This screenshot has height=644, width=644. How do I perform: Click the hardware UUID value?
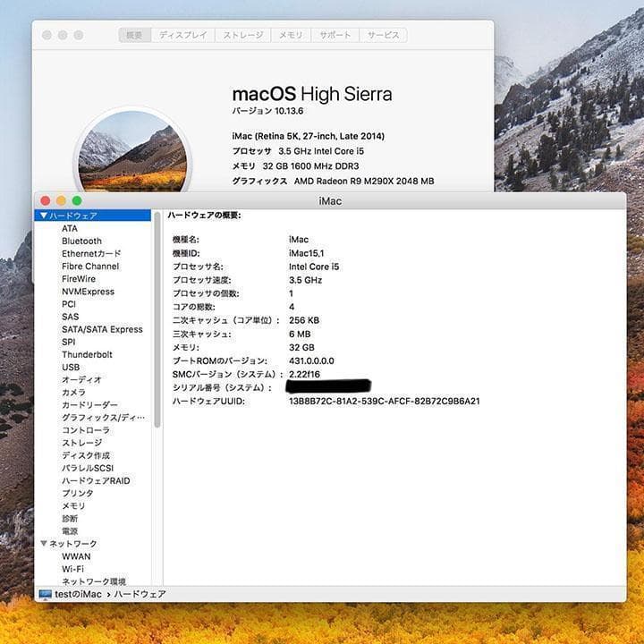(384, 402)
